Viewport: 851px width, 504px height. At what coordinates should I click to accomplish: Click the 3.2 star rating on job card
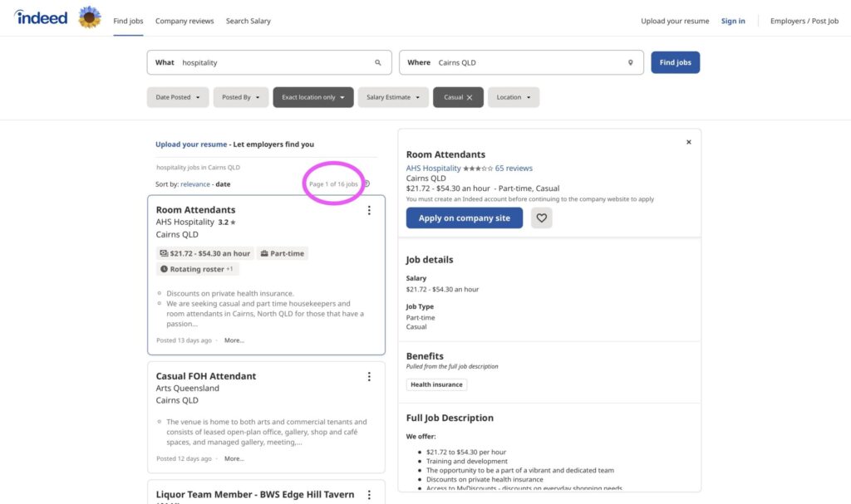(227, 223)
